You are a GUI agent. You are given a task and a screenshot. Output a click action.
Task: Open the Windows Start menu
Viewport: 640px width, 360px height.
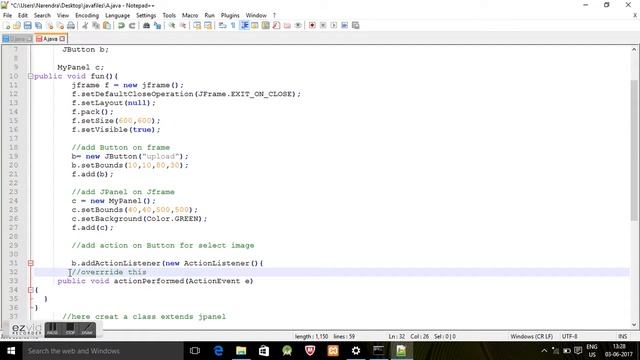(x=11, y=351)
